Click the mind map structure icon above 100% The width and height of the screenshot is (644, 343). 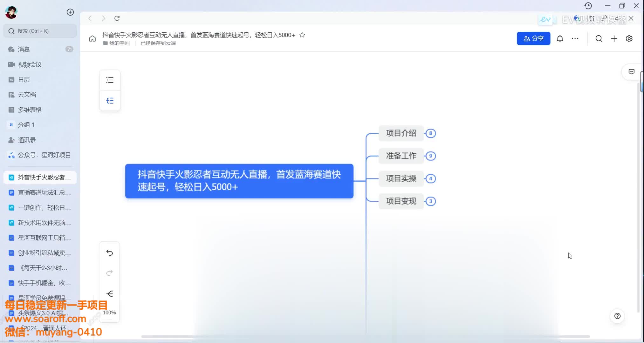(109, 294)
